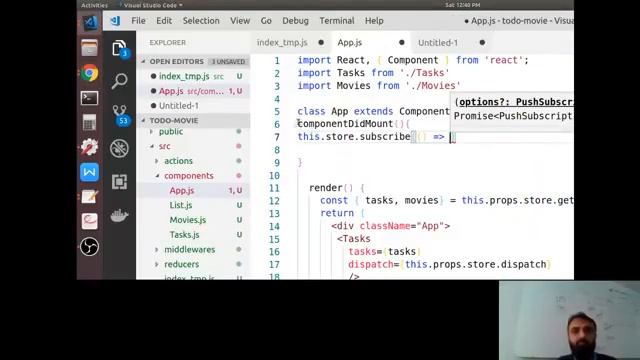Click the 3 UNSAVED badge
Image resolution: width=640 pixels, height=360 pixels.
pos(228,62)
